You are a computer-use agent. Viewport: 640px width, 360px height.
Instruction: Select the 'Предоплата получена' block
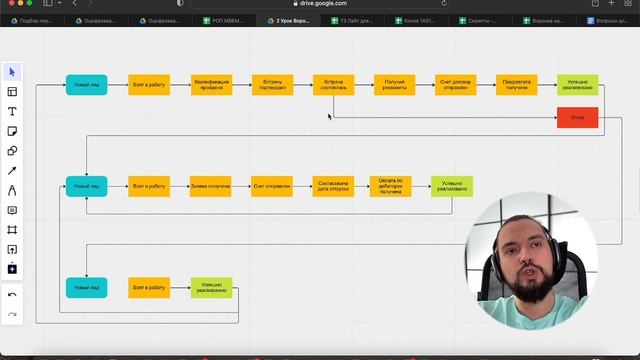pyautogui.click(x=516, y=85)
